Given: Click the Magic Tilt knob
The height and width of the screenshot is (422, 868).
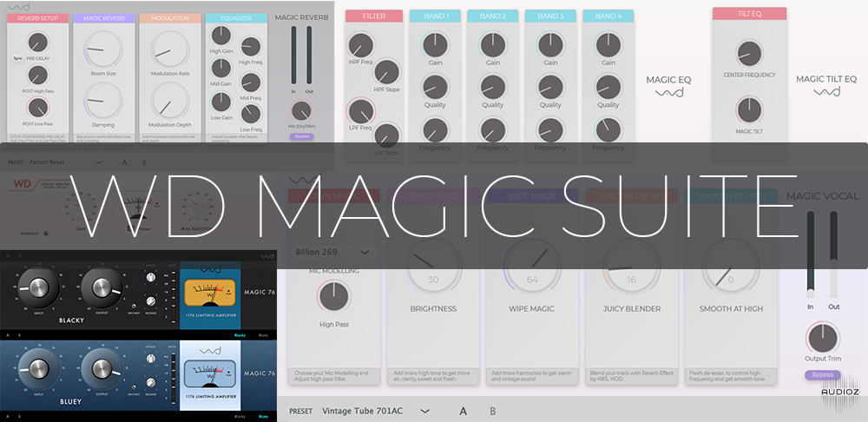Looking at the screenshot, I should (x=749, y=110).
